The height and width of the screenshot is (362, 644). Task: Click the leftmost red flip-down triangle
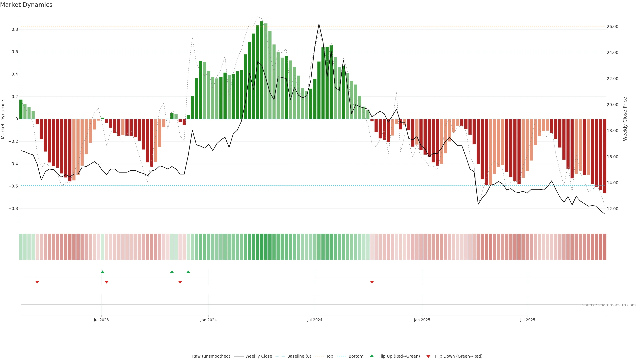[37, 282]
